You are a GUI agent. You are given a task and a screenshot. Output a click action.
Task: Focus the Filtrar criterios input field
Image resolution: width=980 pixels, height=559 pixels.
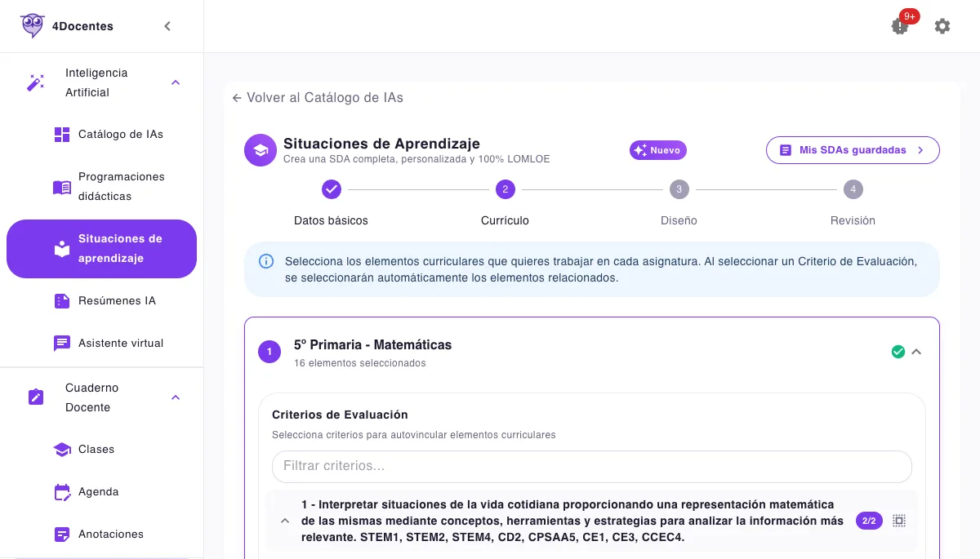point(592,467)
